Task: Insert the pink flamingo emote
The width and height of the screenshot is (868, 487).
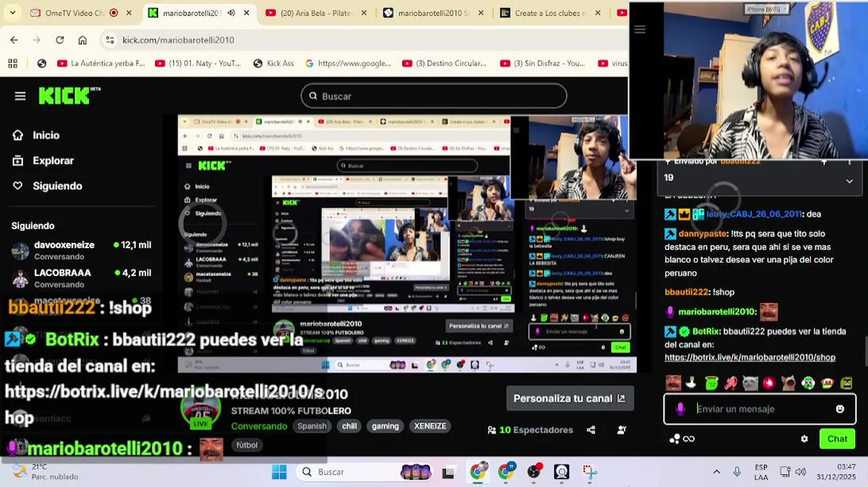Action: point(731,383)
